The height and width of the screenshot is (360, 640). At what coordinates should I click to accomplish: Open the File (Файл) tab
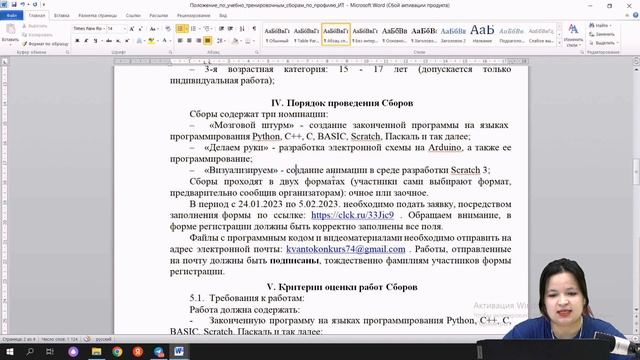tap(11, 16)
